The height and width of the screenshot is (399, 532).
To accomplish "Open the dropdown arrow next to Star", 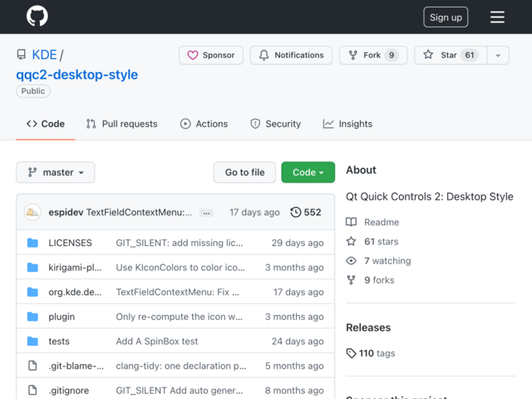I will [498, 56].
